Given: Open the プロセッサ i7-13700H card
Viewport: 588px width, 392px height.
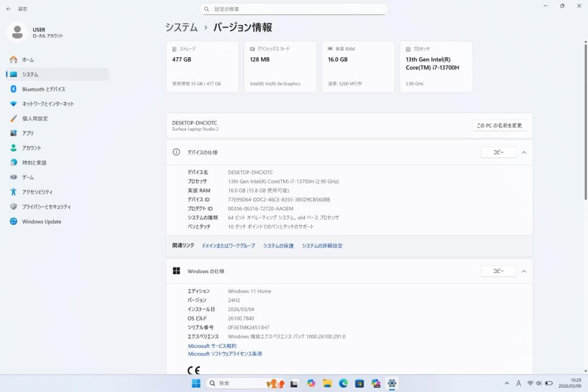Looking at the screenshot, I should tap(436, 67).
